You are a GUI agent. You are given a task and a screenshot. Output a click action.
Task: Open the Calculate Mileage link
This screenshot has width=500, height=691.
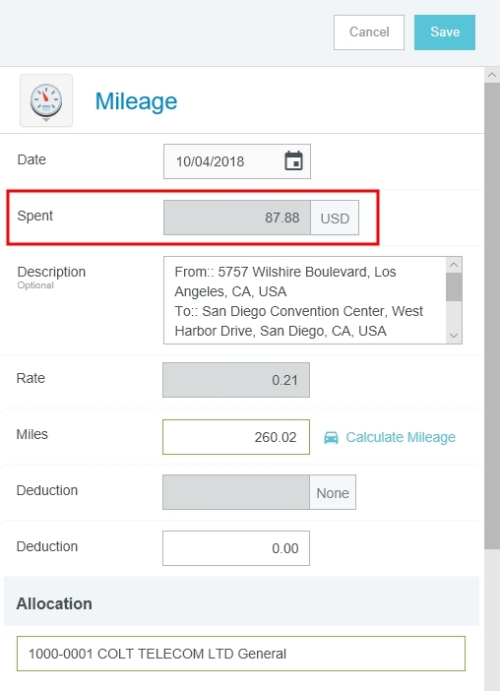click(400, 437)
